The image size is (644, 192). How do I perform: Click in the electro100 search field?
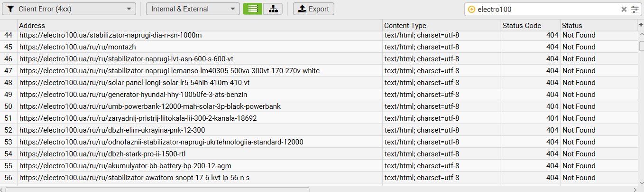545,9
